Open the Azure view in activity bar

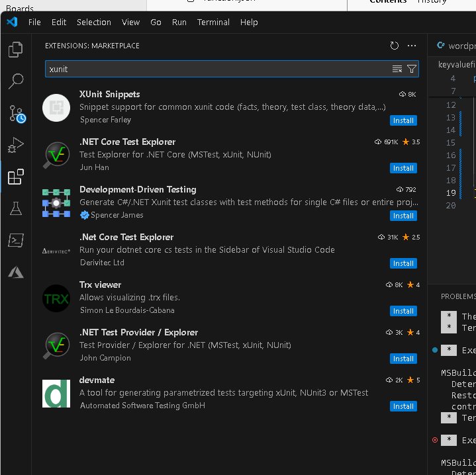click(15, 272)
